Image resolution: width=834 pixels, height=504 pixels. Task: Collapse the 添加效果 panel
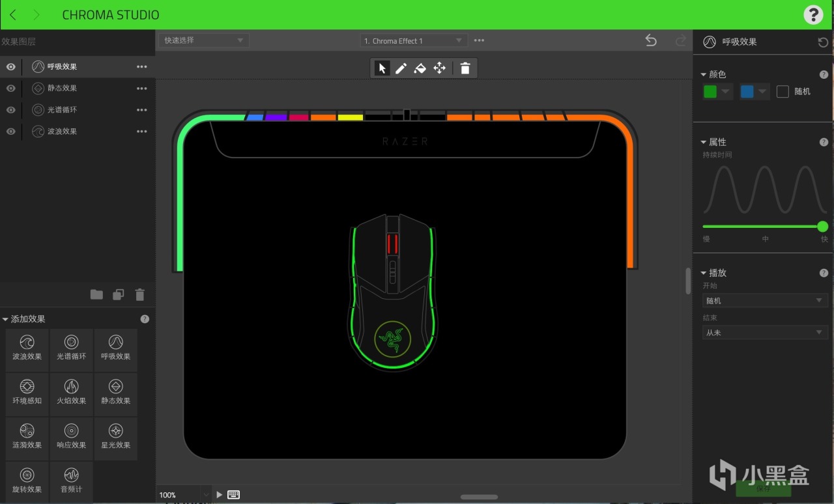(x=5, y=319)
